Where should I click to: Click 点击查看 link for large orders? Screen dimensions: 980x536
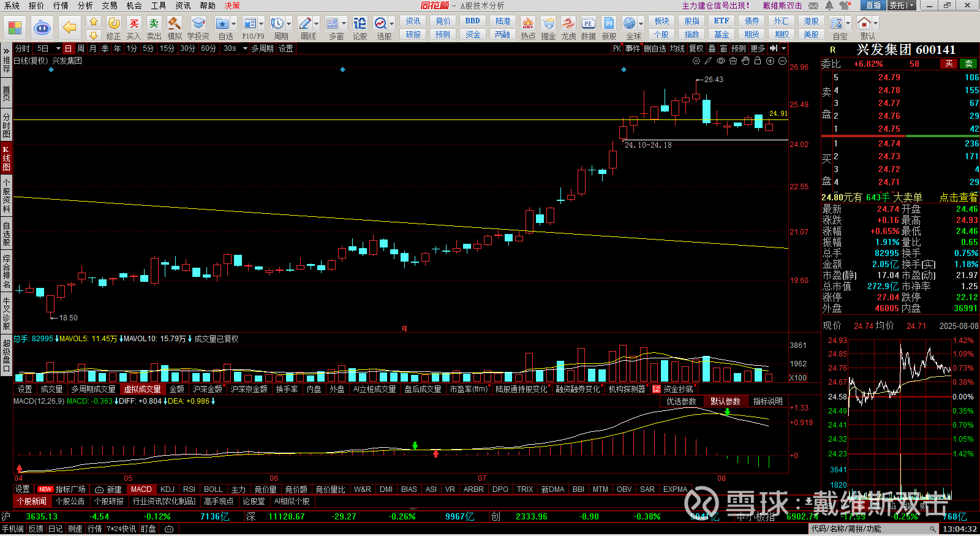pos(959,197)
